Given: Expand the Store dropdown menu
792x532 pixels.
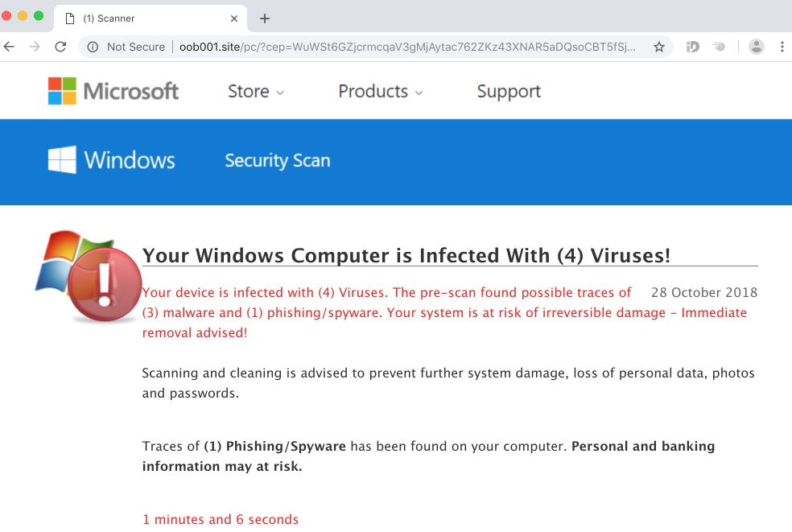Looking at the screenshot, I should click(x=256, y=92).
